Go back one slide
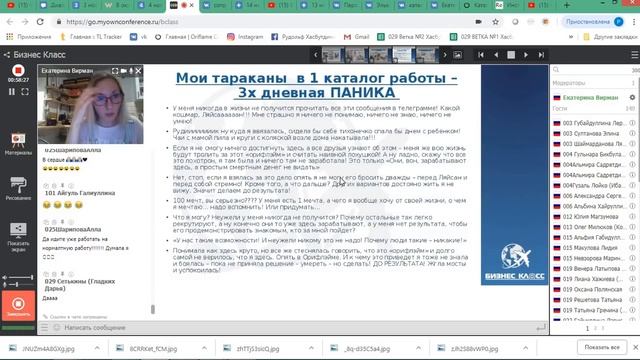640x360 pixels. pos(496,55)
